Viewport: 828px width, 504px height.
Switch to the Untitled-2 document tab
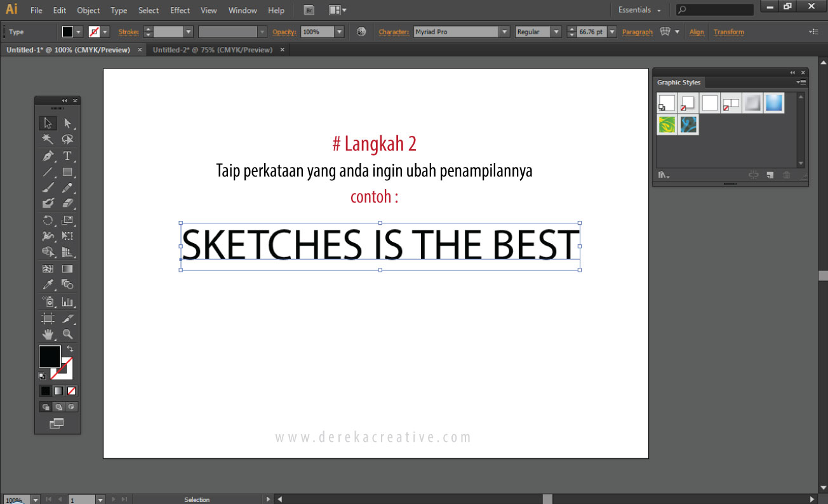point(212,50)
